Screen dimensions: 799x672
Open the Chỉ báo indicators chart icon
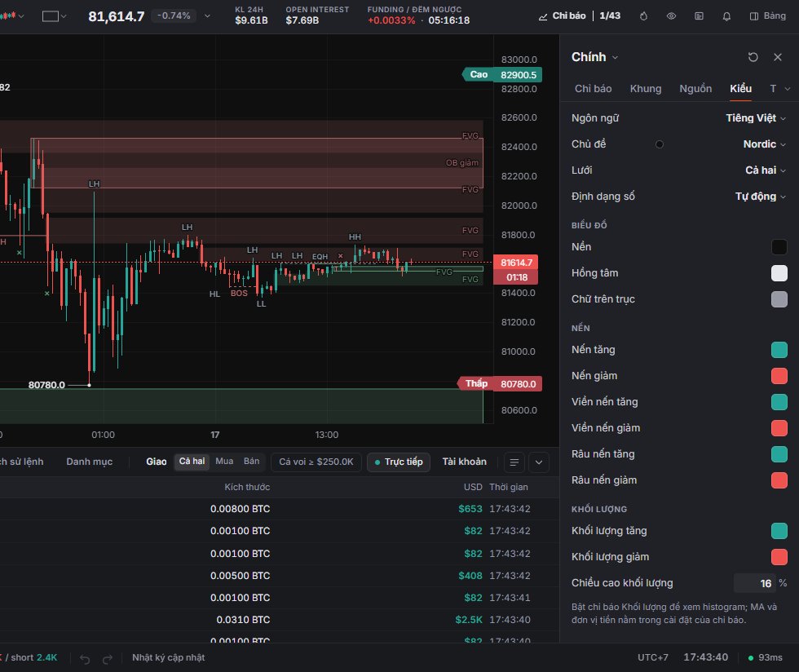coord(543,16)
